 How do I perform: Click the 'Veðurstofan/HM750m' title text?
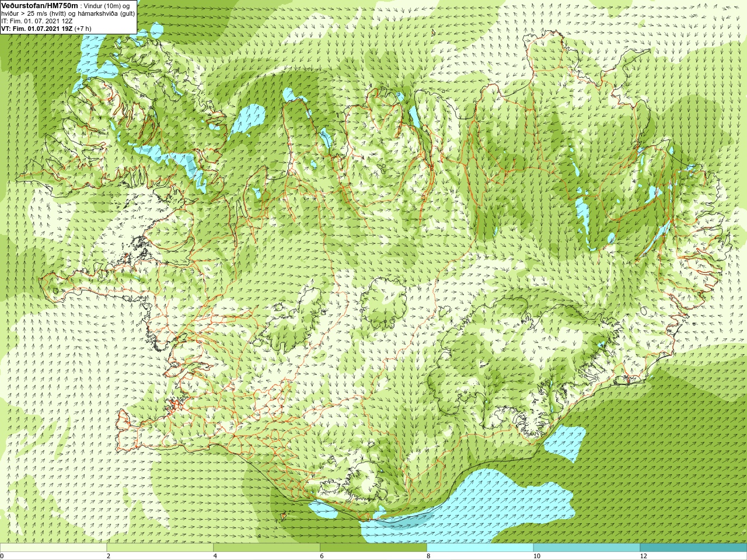coord(39,5)
